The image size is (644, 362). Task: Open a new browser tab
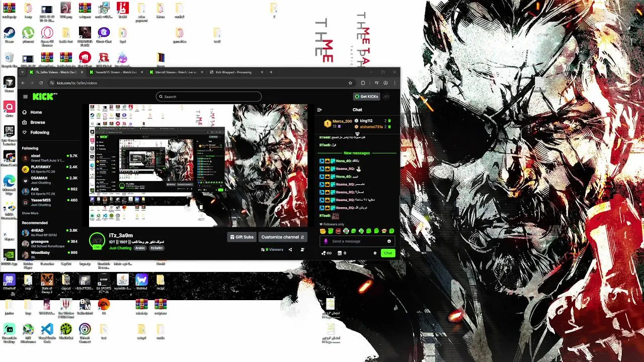tap(271, 72)
